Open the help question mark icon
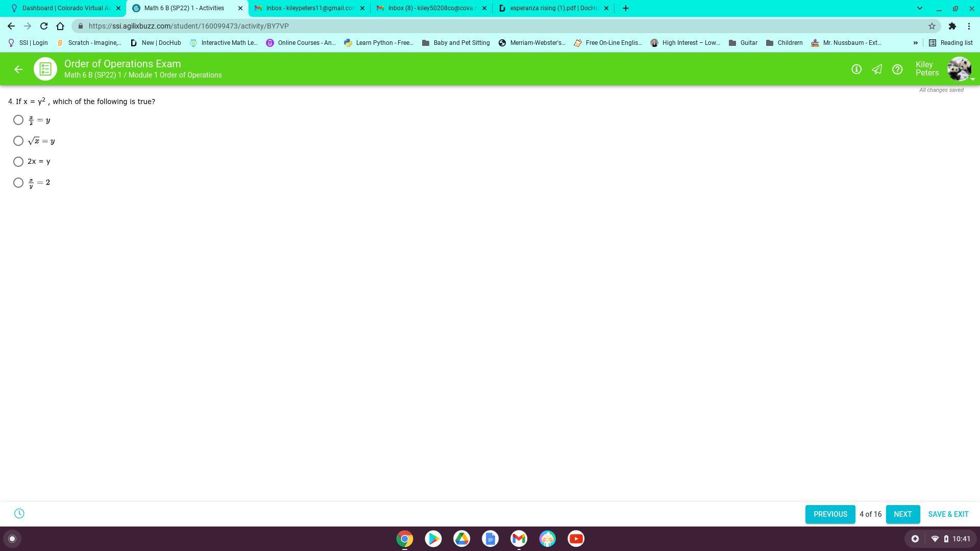980x551 pixels. pos(897,69)
